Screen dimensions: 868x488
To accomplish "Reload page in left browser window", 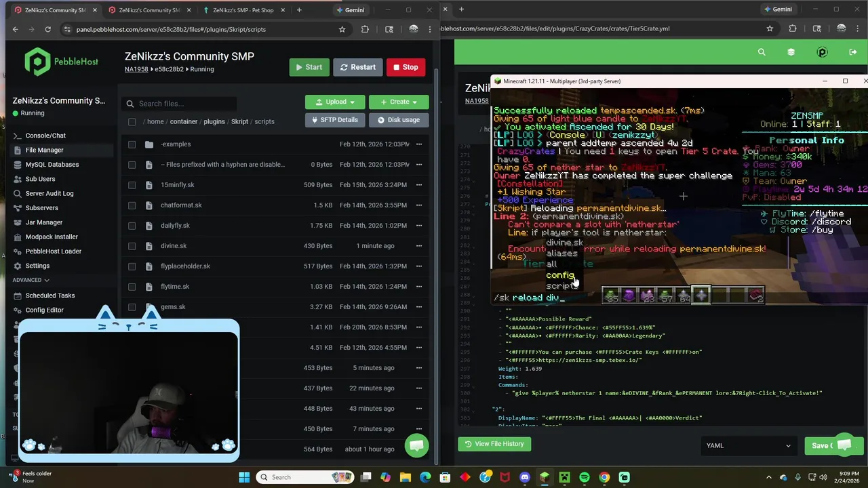I will point(47,29).
